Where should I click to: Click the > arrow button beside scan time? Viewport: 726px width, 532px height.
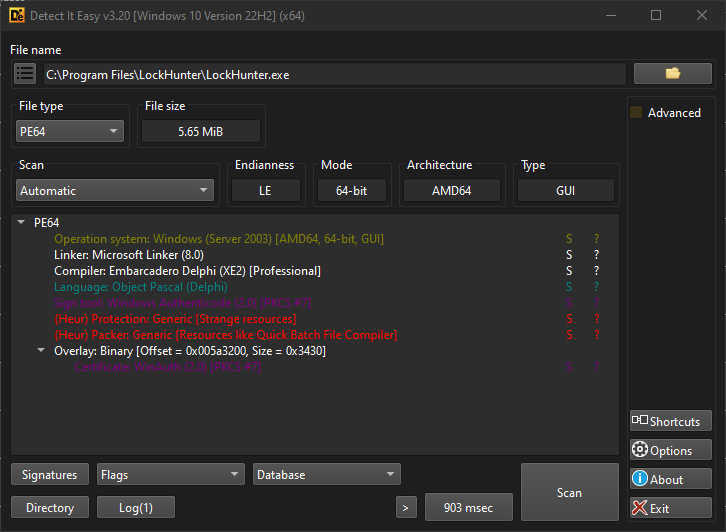pyautogui.click(x=406, y=508)
